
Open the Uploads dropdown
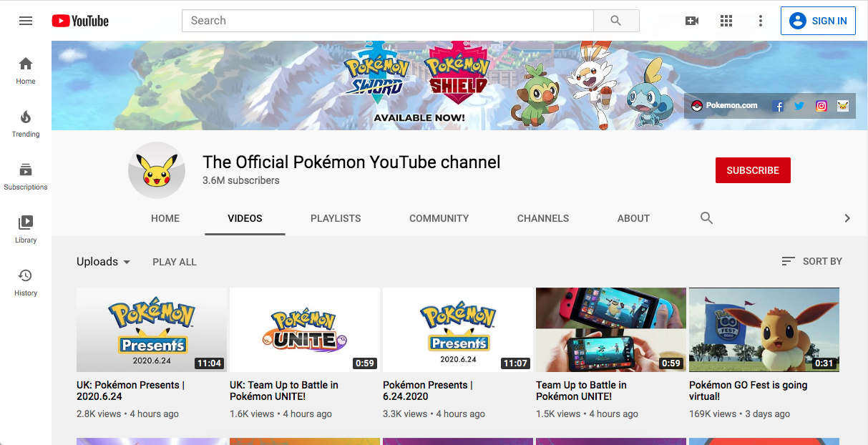point(104,262)
